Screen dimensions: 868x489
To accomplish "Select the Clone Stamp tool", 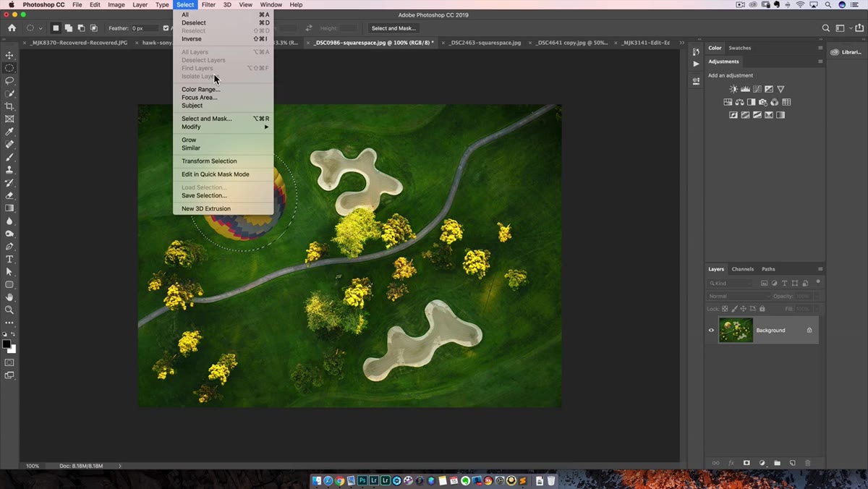I will 9,170.
